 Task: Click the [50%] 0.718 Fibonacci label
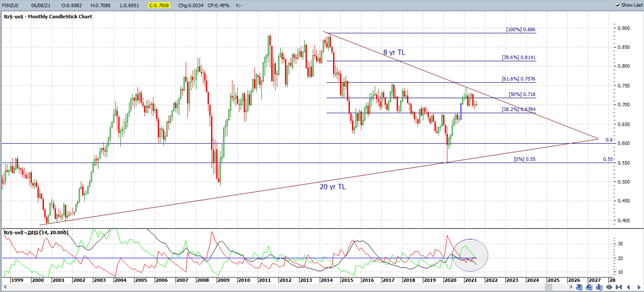point(522,94)
